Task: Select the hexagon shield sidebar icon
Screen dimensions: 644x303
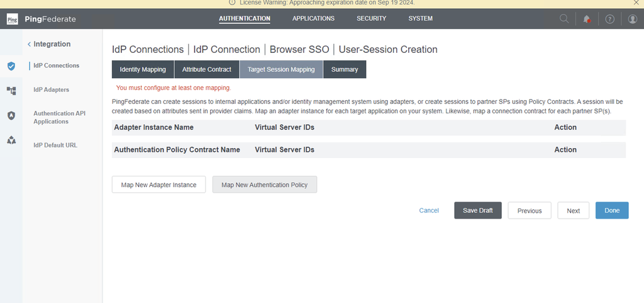Action: 11,115
